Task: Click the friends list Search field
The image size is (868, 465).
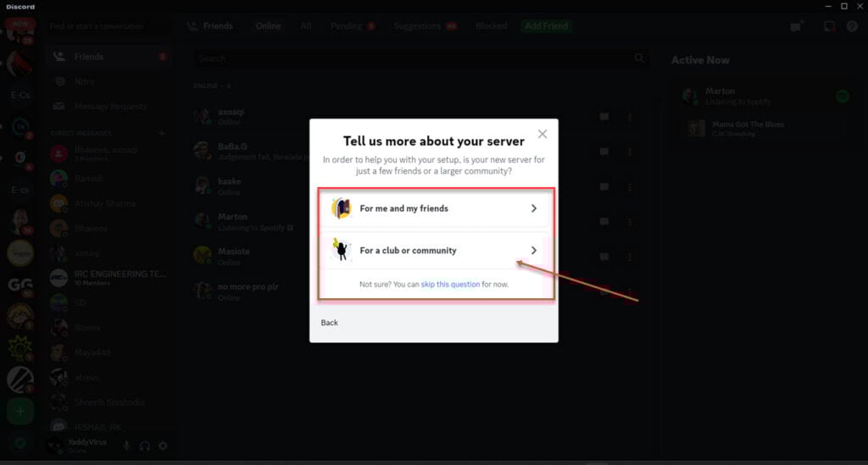Action: coord(420,58)
